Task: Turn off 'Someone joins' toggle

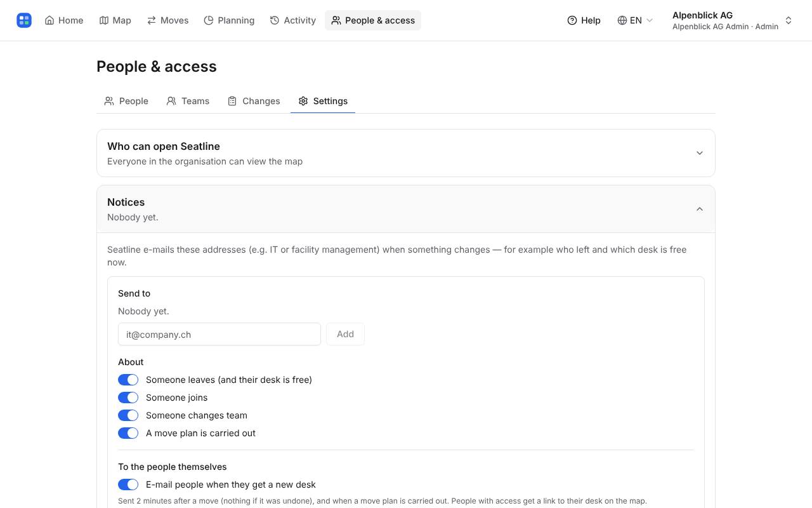Action: click(128, 398)
